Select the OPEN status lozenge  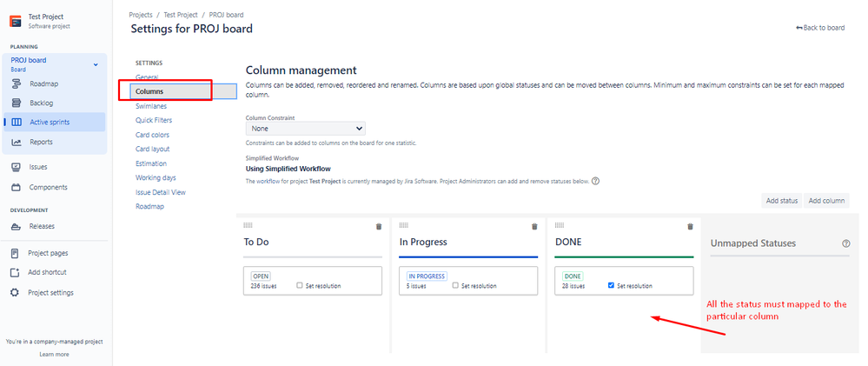click(x=261, y=276)
